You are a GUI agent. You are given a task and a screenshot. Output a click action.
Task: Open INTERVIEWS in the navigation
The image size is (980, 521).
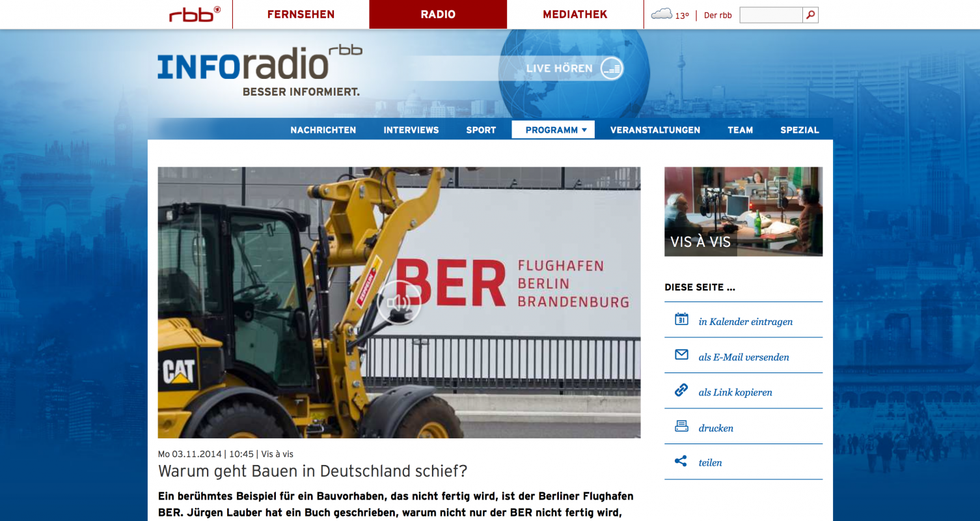(411, 130)
